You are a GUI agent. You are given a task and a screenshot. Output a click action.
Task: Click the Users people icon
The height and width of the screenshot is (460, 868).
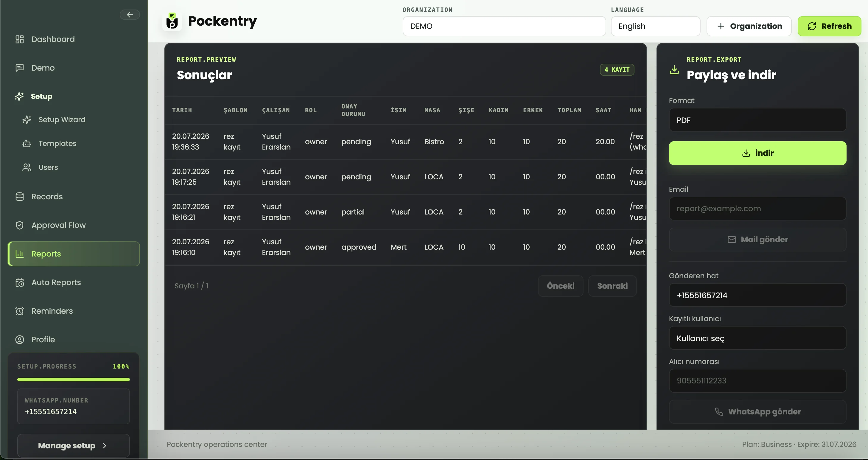[x=27, y=167]
